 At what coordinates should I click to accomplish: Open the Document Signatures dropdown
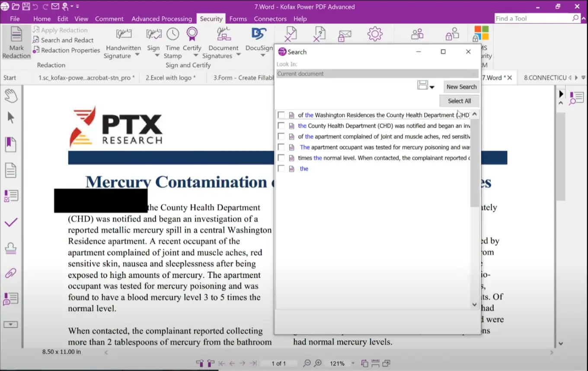pyautogui.click(x=238, y=55)
